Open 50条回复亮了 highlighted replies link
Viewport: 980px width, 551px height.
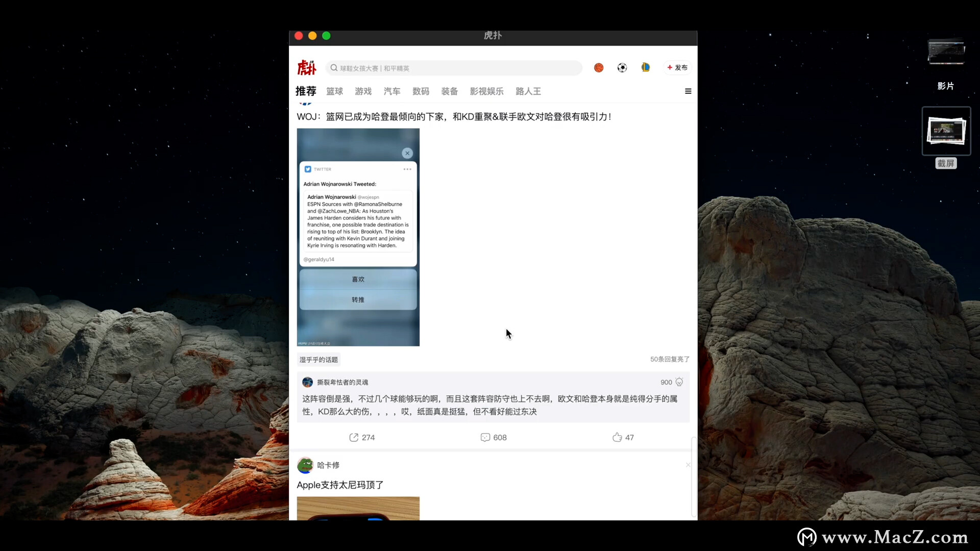click(670, 359)
